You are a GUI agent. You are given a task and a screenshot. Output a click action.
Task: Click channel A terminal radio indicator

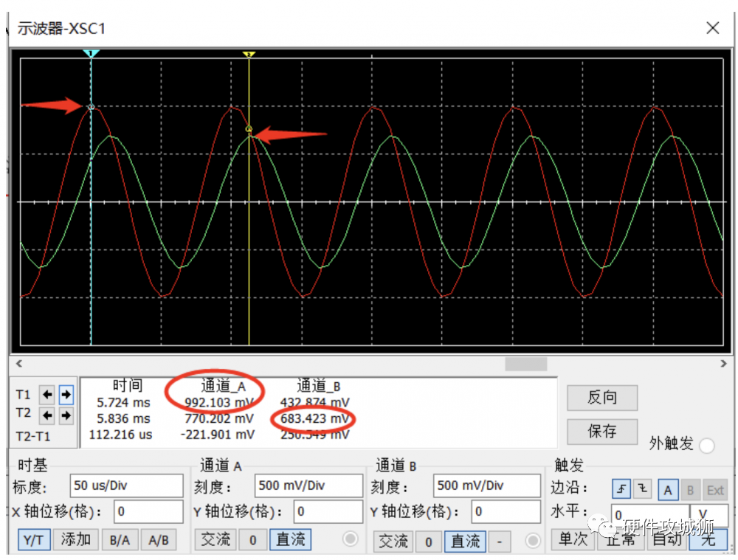(x=350, y=539)
